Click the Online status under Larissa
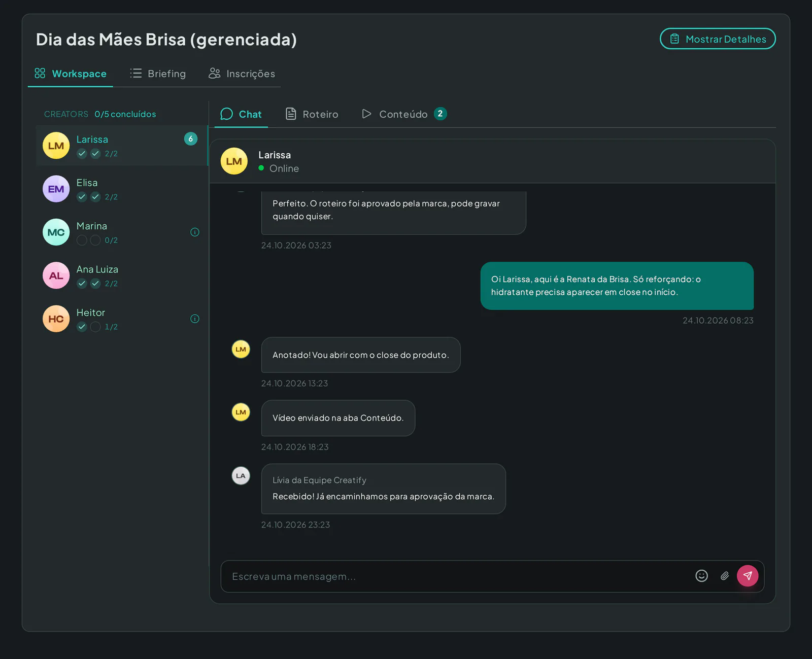Screen dimensions: 812x659 (x=279, y=168)
